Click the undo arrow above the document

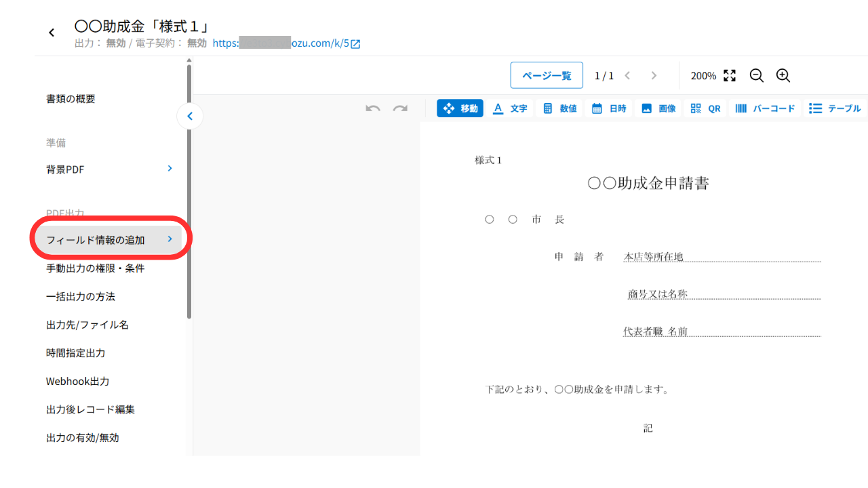(x=372, y=108)
